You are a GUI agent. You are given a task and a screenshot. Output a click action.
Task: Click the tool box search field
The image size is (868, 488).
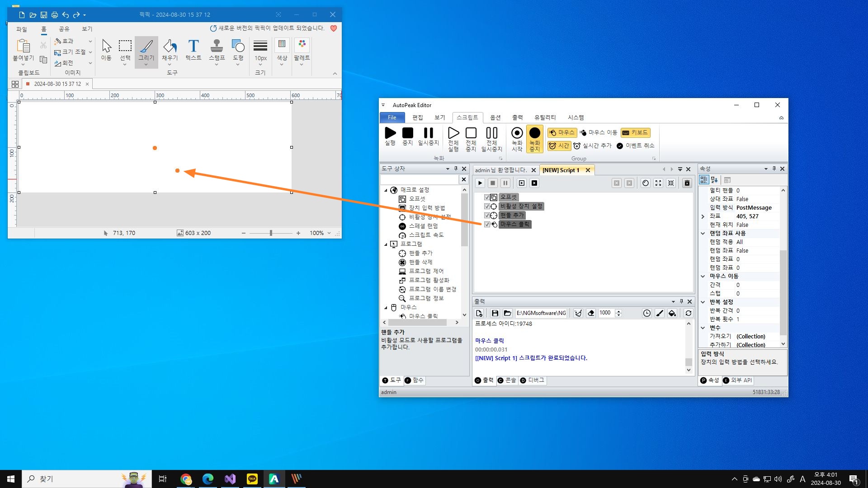tap(420, 180)
